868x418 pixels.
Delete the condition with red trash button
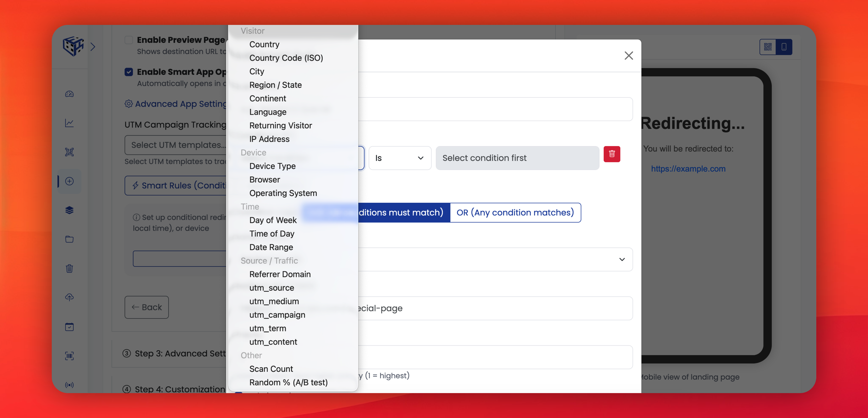coord(612,154)
